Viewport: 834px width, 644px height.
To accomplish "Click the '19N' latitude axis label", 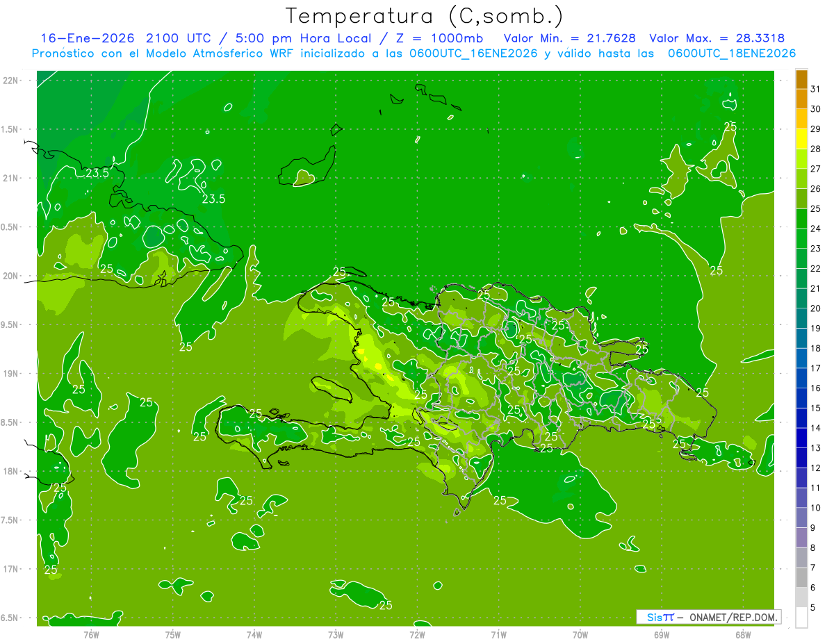I will 12,374.
